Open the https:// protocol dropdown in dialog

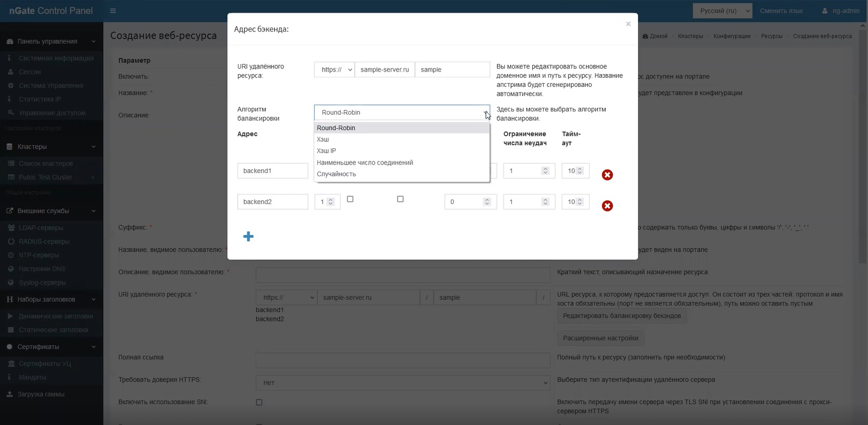334,69
